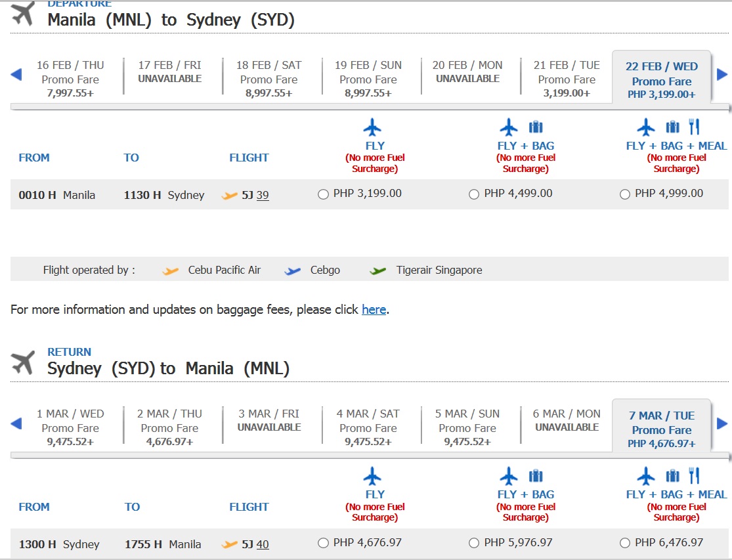Click departure FLY + BAG + MEAL plane icon

[x=646, y=127]
